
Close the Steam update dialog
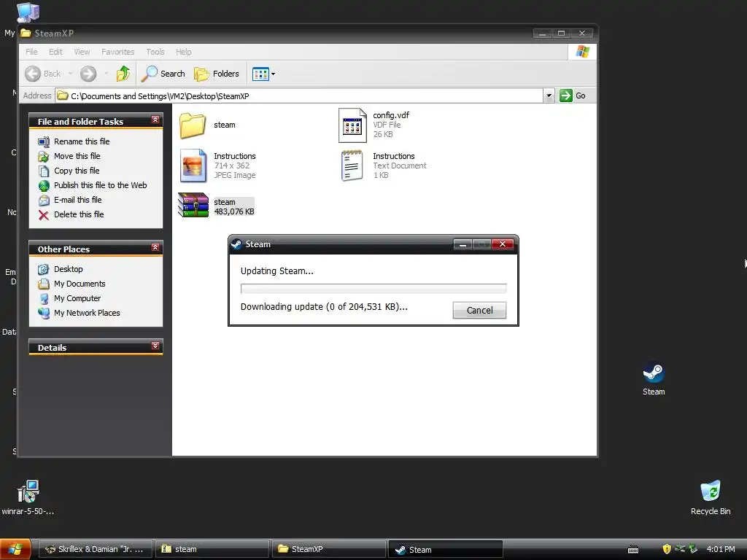(x=503, y=244)
